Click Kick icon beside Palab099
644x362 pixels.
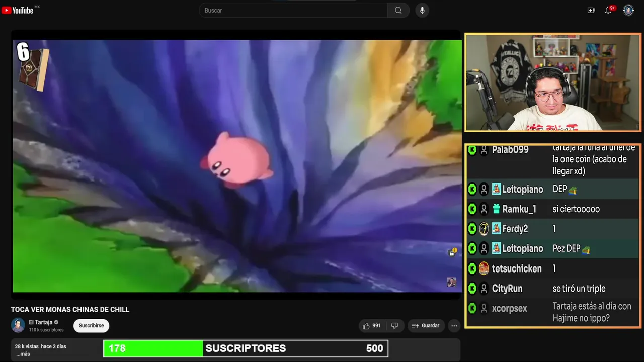click(472, 150)
